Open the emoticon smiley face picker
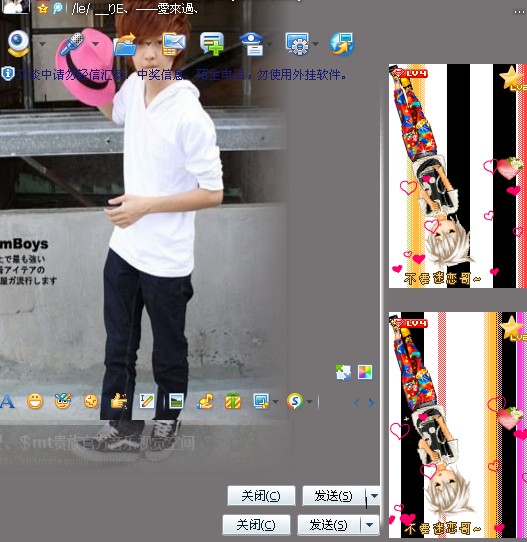527x542 pixels. [35, 401]
